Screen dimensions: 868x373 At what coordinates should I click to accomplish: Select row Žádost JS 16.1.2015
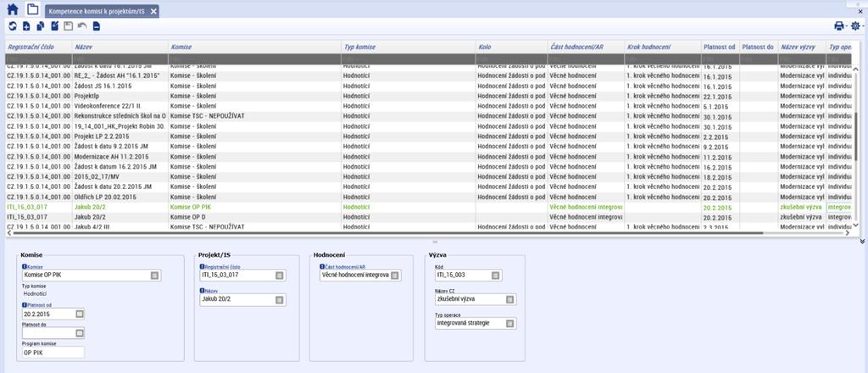[430, 86]
